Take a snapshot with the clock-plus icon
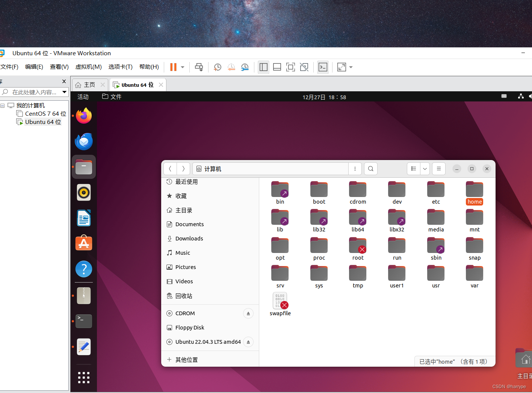Image resolution: width=532 pixels, height=393 pixels. tap(218, 67)
